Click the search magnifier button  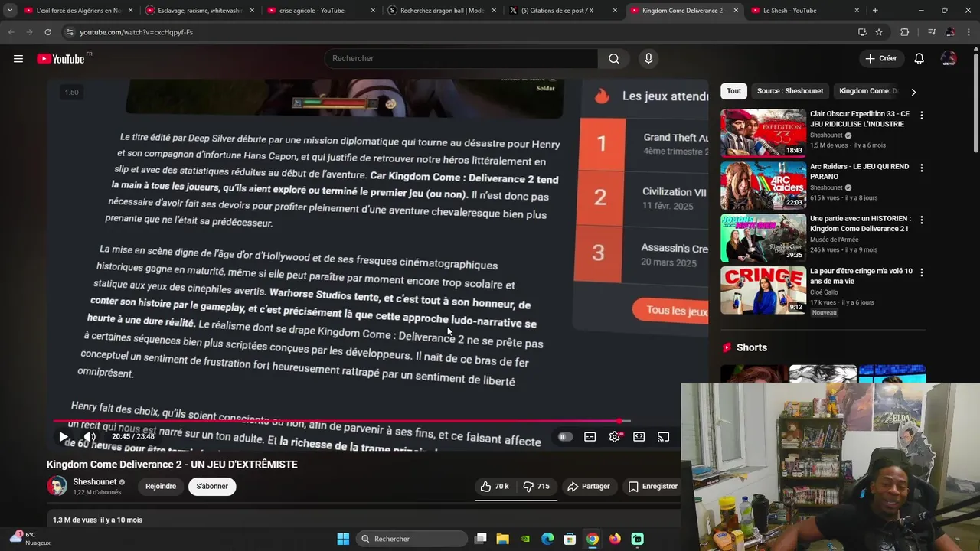tap(614, 59)
